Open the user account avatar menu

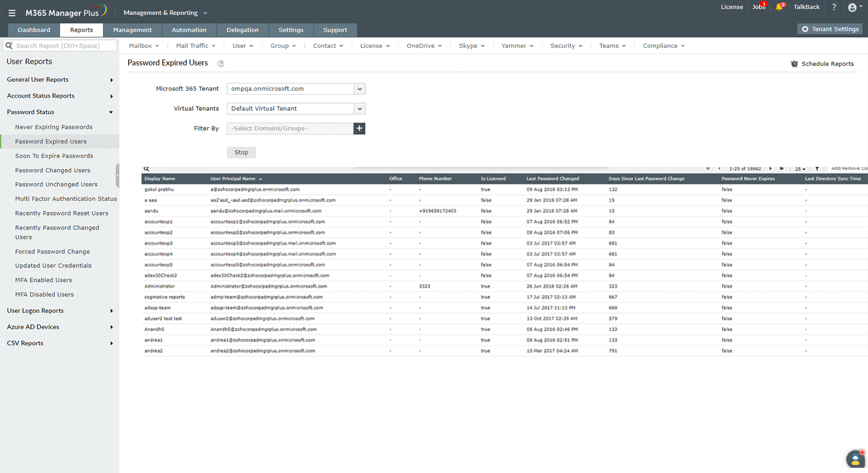pos(855,7)
